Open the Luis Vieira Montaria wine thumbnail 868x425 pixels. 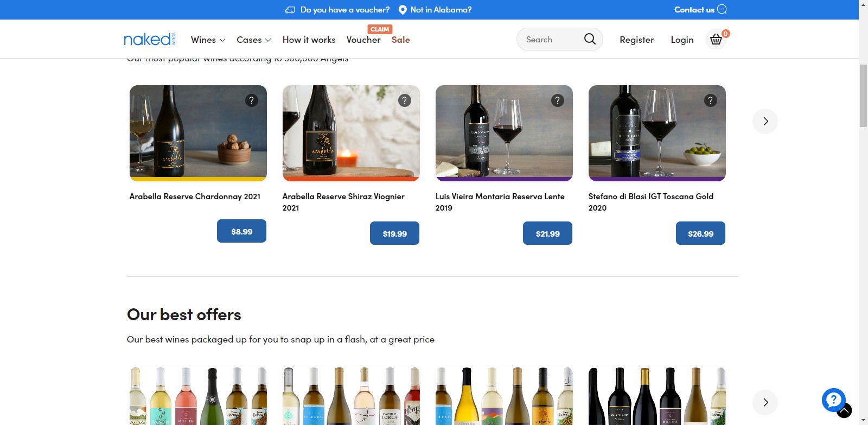tap(504, 133)
